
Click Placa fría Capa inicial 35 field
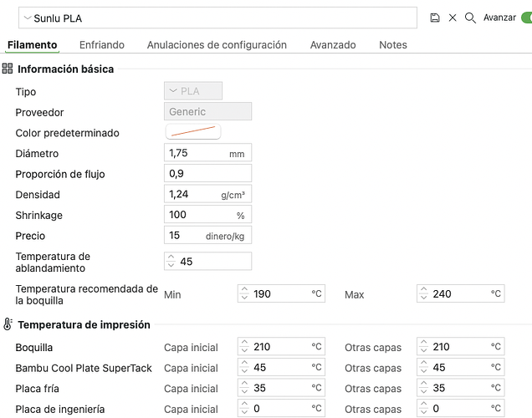coord(281,388)
